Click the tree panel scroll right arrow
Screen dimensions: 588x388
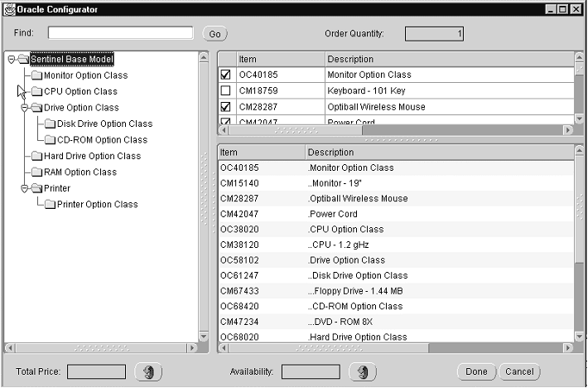pyautogui.click(x=192, y=348)
